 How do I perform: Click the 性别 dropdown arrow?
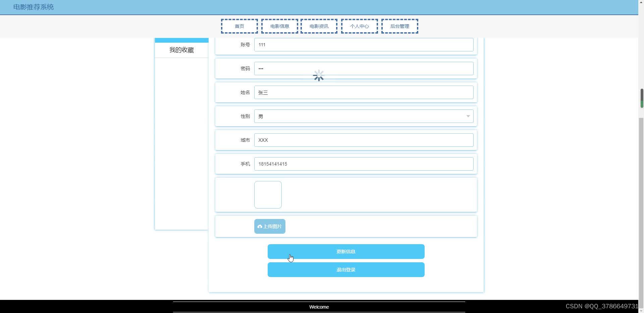pyautogui.click(x=468, y=116)
